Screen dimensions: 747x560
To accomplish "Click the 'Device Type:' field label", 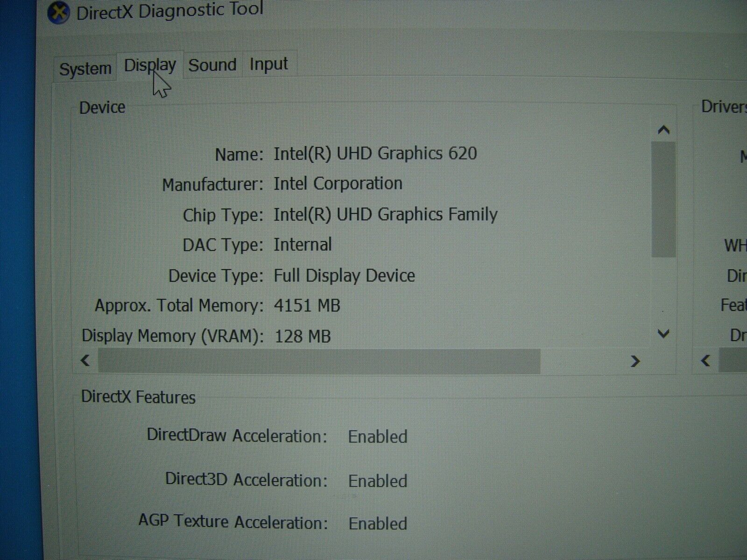I will point(216,276).
